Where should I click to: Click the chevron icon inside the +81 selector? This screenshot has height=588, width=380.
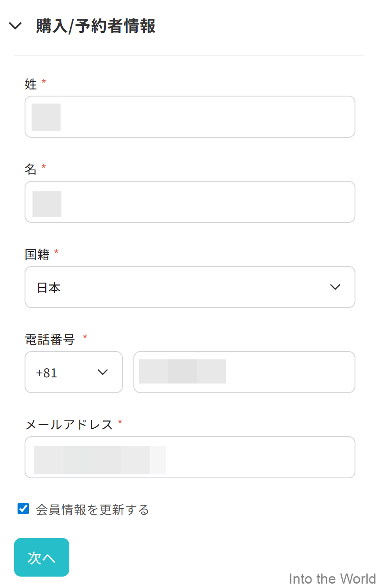point(102,372)
